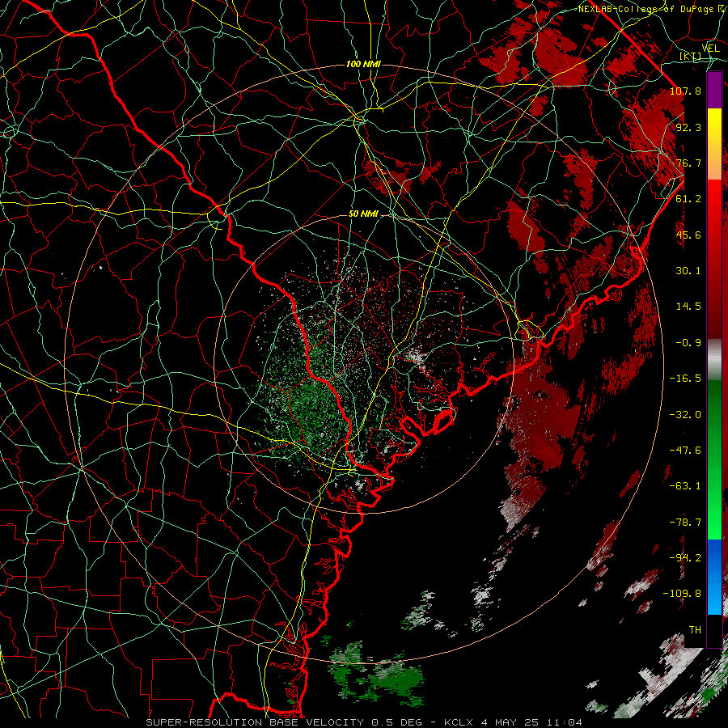
Task: Pick the black TH segment of the color bar
Action: click(714, 630)
